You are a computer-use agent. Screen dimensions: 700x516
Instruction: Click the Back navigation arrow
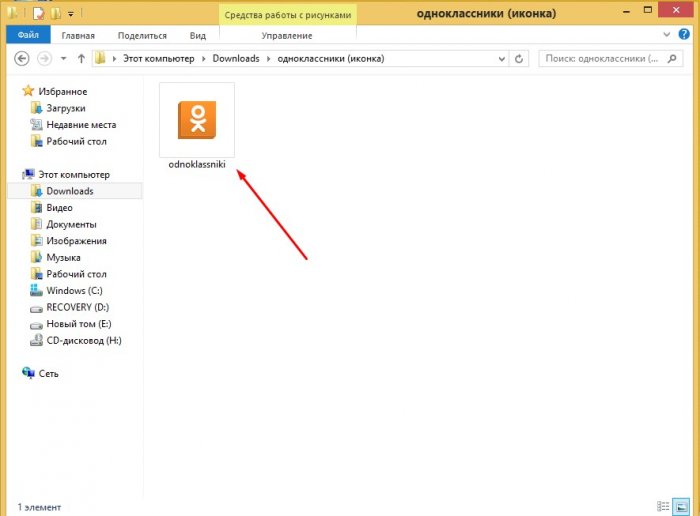tap(21, 59)
